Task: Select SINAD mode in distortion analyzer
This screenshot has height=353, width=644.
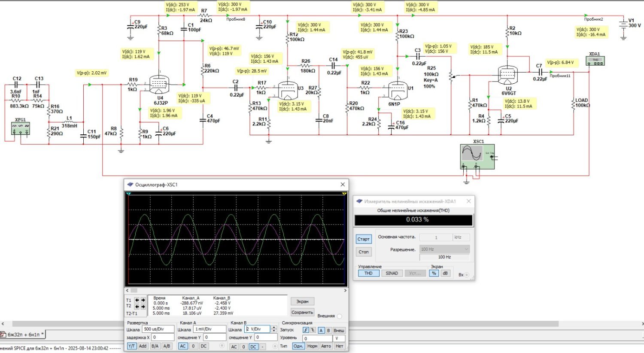Action: (x=392, y=273)
